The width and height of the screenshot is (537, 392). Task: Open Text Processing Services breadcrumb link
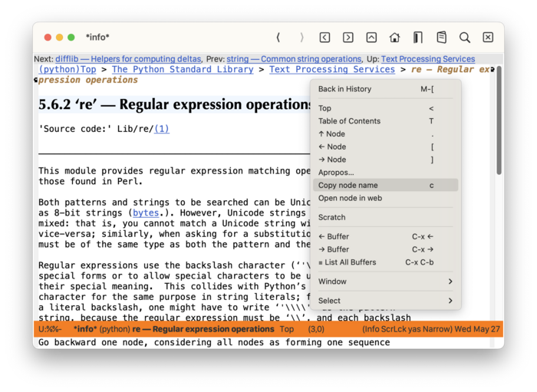(332, 69)
